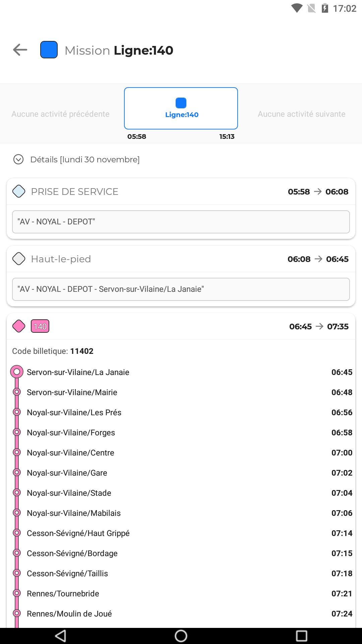
Task: Click the Rennes/Tournebride stop marker
Action: (x=17, y=593)
